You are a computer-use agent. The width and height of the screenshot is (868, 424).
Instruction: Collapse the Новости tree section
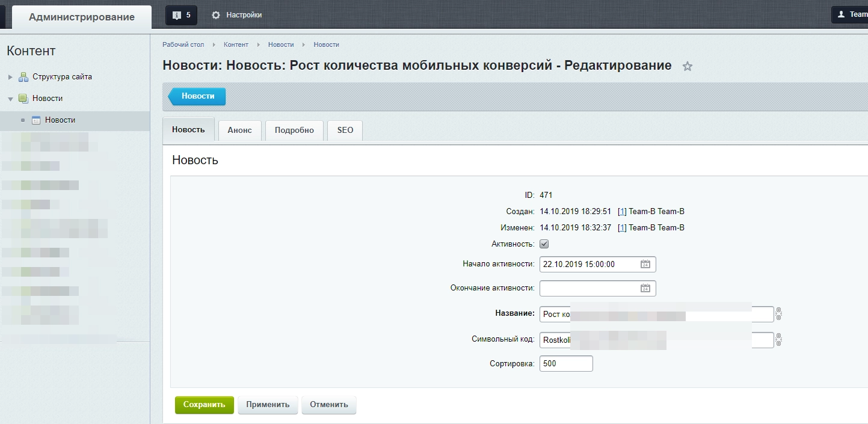click(10, 99)
